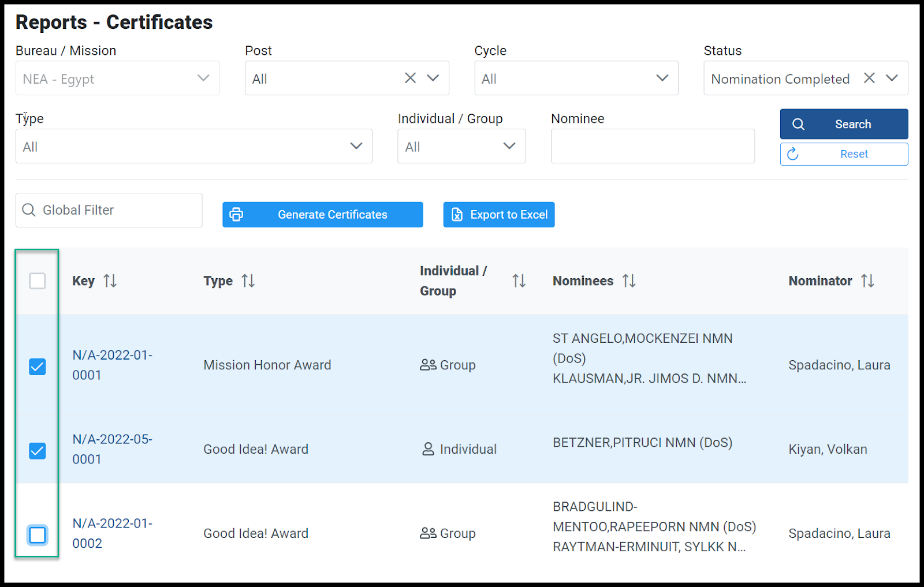
Task: Click Individual person icon in BETZNER row
Action: [x=428, y=449]
